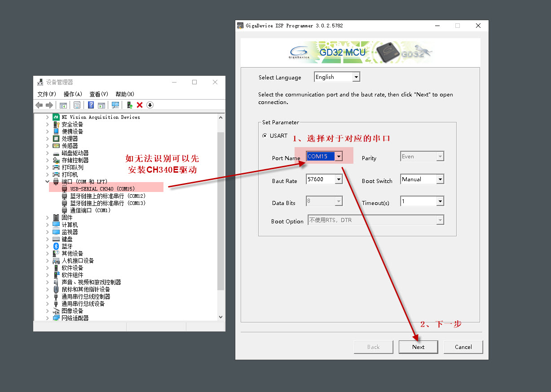This screenshot has width=551, height=392.
Task: Open the 帮助(H) menu in Device Manager
Action: point(125,94)
